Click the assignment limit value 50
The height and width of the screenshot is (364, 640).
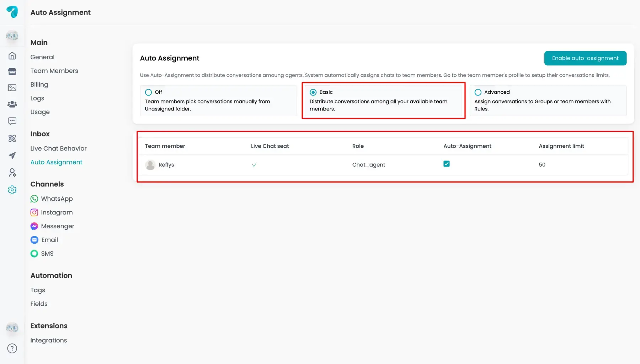542,165
